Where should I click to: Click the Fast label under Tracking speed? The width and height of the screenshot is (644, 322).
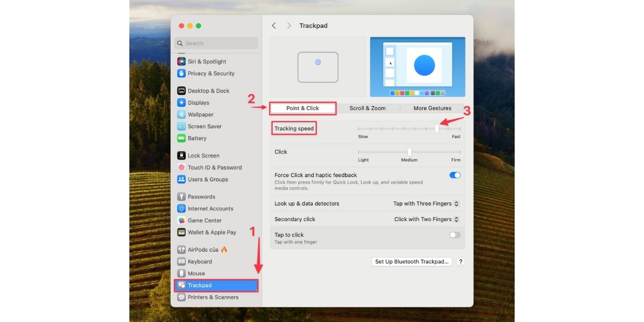(456, 137)
